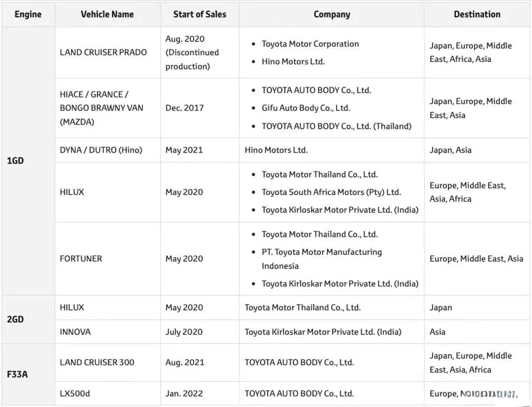Image resolution: width=532 pixels, height=407 pixels.
Task: Select the Start of Sales header
Action: click(x=199, y=14)
